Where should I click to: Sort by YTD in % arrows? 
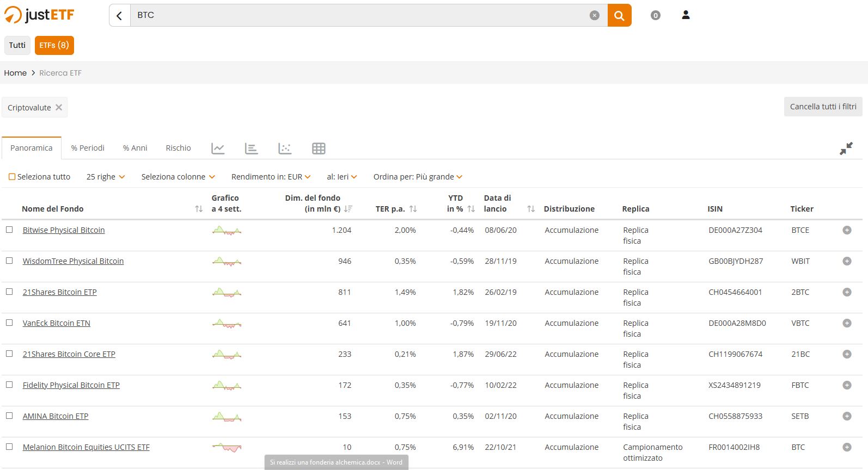472,209
